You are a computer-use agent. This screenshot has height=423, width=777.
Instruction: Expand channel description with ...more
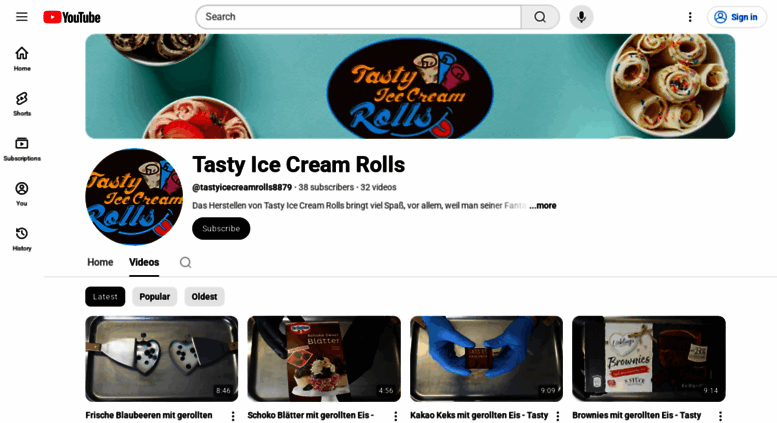click(x=543, y=206)
